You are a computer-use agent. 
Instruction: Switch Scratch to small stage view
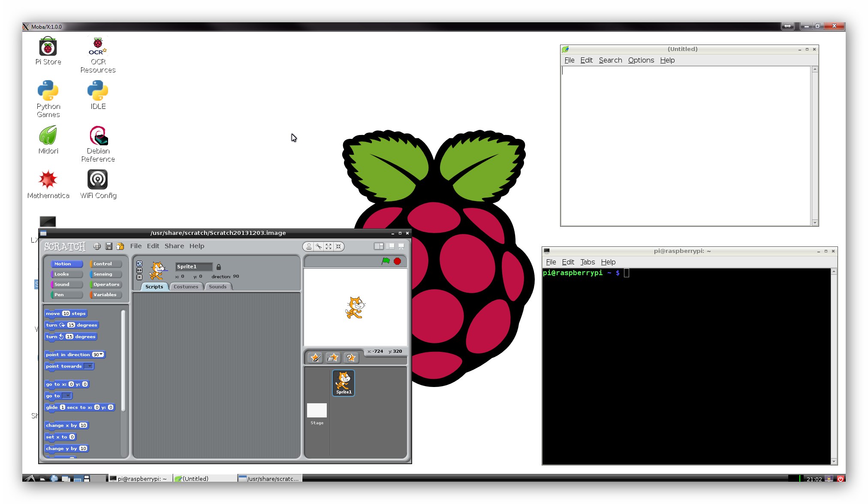coord(379,246)
